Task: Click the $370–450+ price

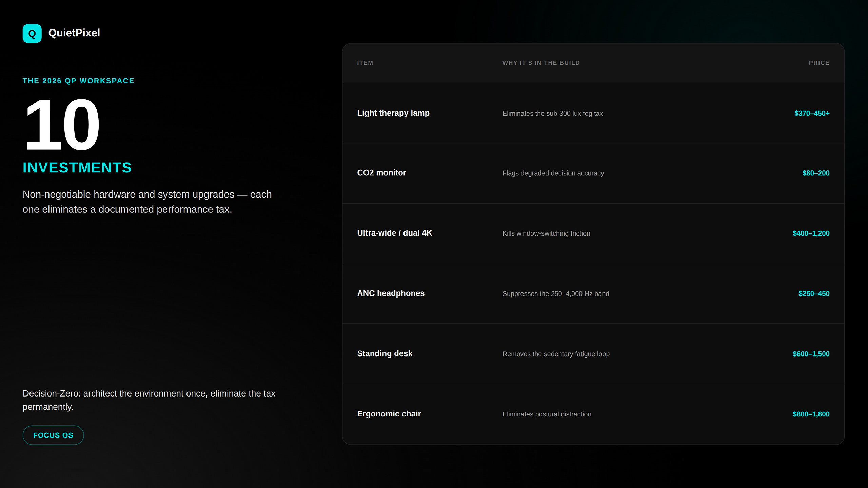Action: (x=812, y=113)
